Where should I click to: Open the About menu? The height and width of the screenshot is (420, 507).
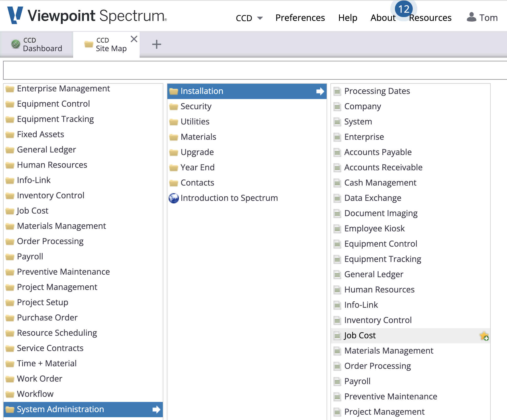[x=383, y=18]
